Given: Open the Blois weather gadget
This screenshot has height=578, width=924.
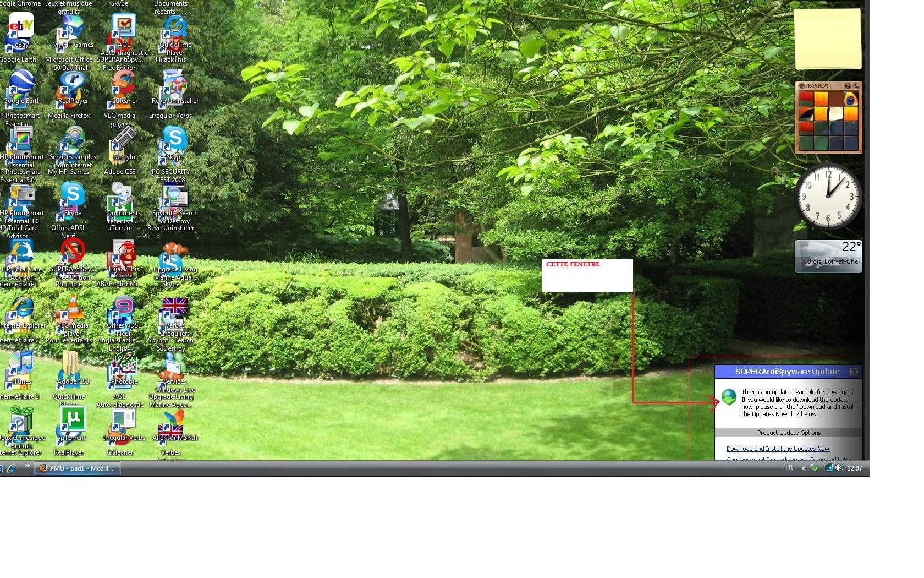Looking at the screenshot, I should 828,257.
